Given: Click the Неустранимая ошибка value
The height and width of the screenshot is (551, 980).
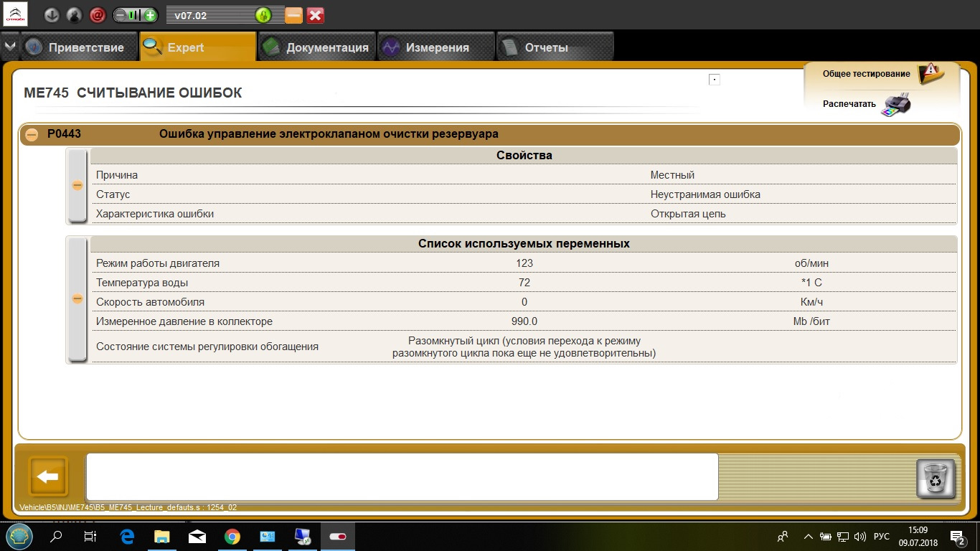Looking at the screenshot, I should (705, 194).
